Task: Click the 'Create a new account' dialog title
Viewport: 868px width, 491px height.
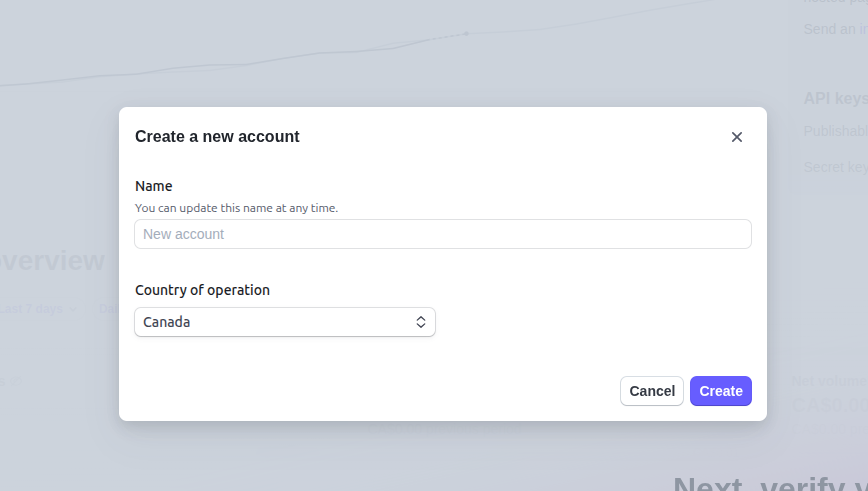Action: tap(217, 137)
